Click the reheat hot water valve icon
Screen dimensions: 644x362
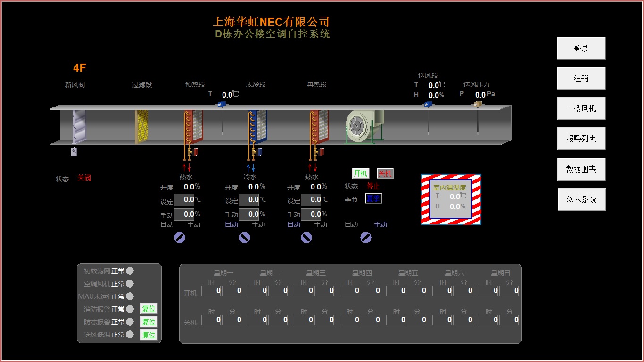pos(318,152)
